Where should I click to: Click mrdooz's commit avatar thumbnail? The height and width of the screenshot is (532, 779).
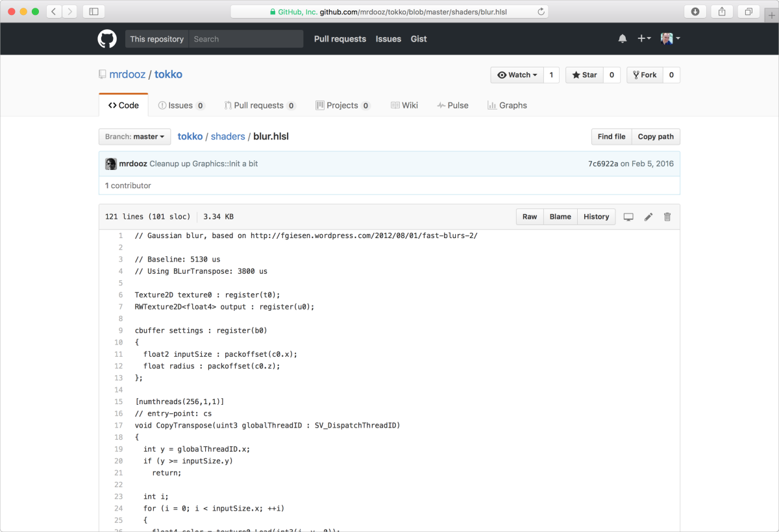(x=110, y=163)
